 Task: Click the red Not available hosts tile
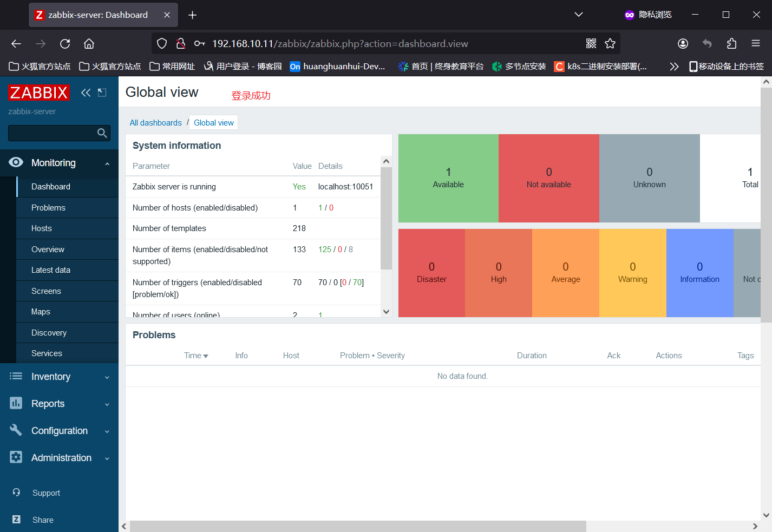tap(549, 178)
